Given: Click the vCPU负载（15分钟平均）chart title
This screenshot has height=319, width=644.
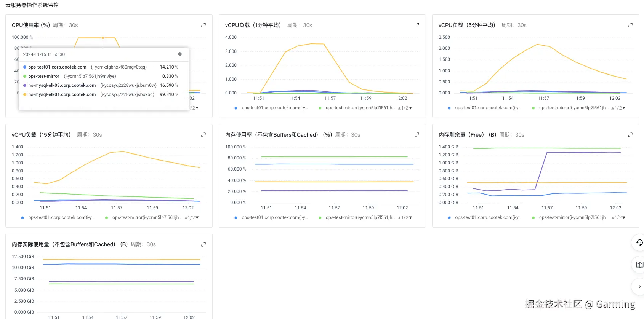Looking at the screenshot, I should [41, 135].
